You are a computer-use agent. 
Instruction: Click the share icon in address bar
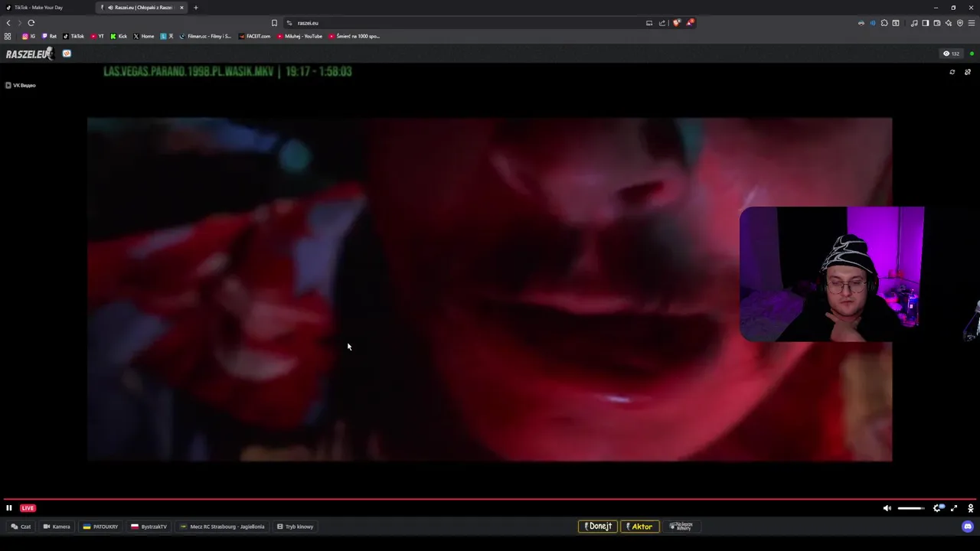point(662,23)
